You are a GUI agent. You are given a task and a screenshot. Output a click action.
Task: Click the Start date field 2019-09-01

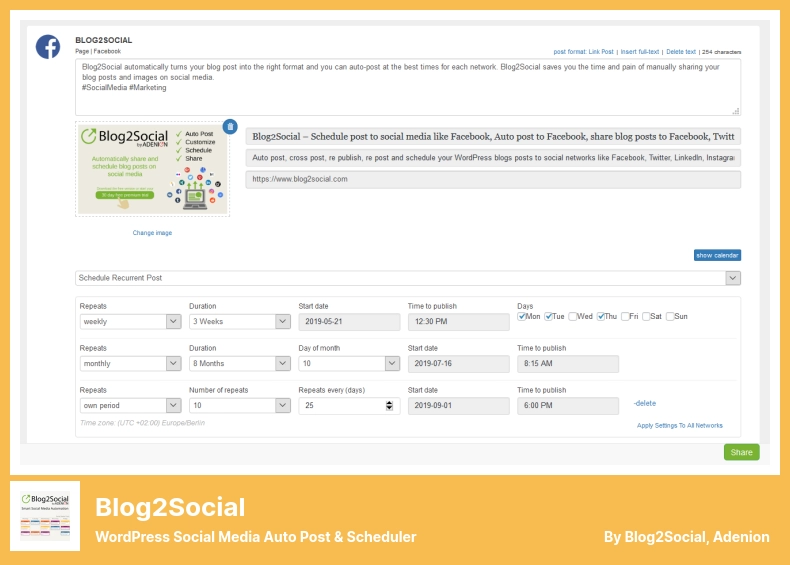pyautogui.click(x=458, y=405)
